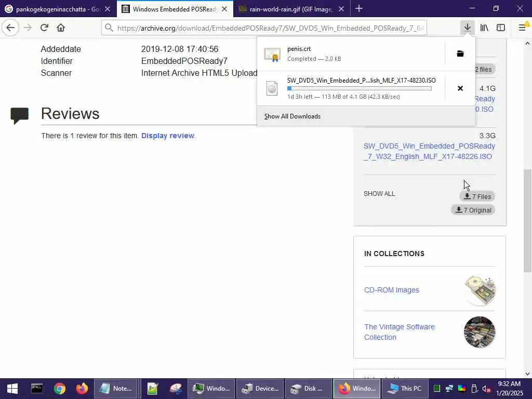Click the SHOW ALL files link

379,194
